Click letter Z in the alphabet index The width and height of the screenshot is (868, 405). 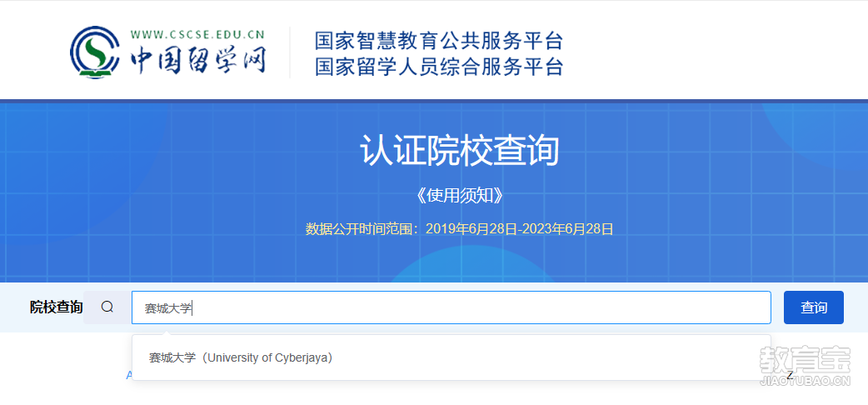tap(790, 375)
